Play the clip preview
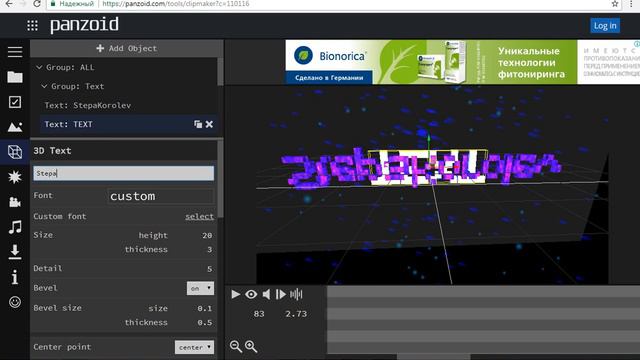The width and height of the screenshot is (640, 360). click(x=236, y=294)
